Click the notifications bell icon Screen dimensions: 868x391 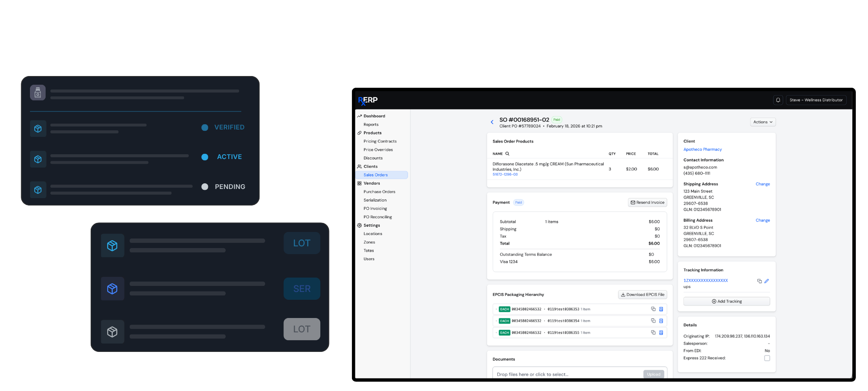pos(778,100)
